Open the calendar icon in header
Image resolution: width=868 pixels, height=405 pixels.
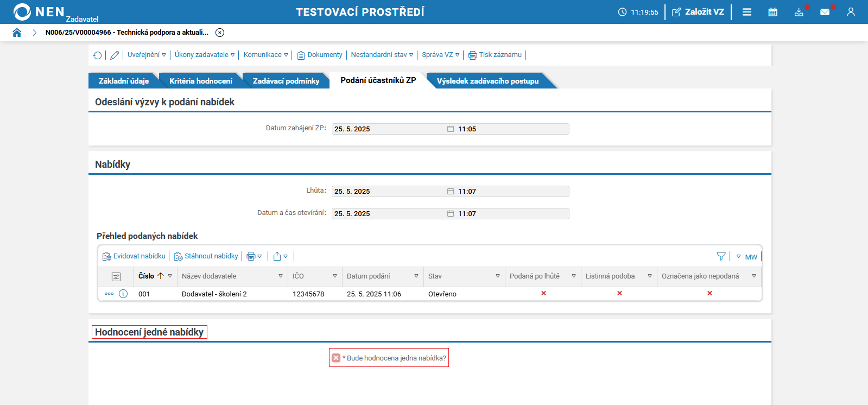[x=772, y=12]
